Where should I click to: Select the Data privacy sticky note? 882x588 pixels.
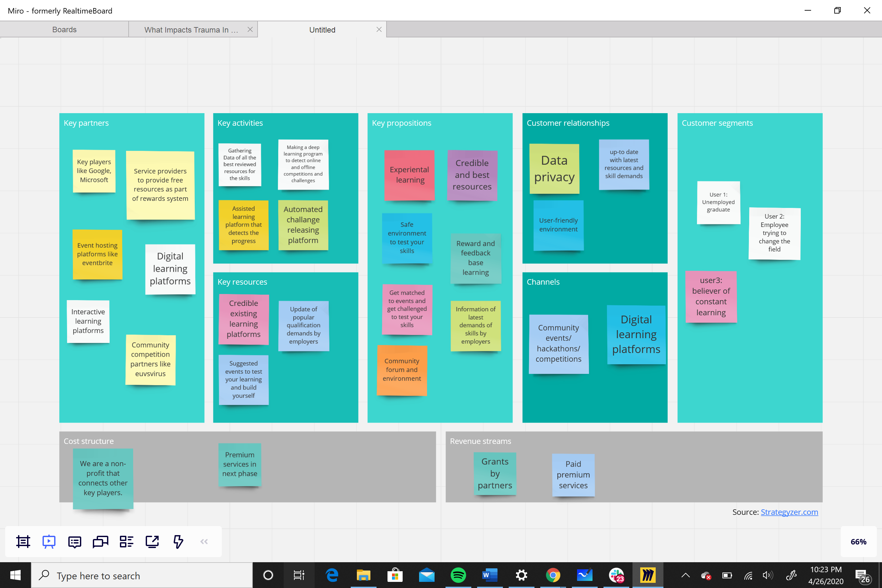point(554,168)
